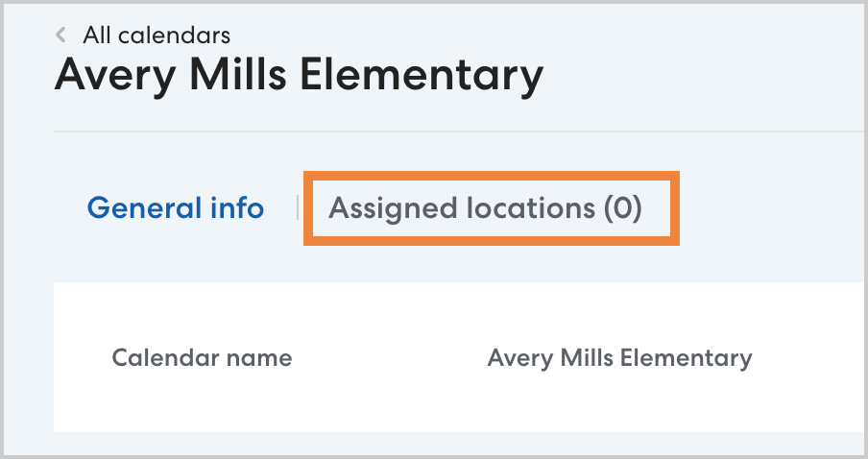Click the Avery Mills Elementary page heading

pyautogui.click(x=299, y=76)
